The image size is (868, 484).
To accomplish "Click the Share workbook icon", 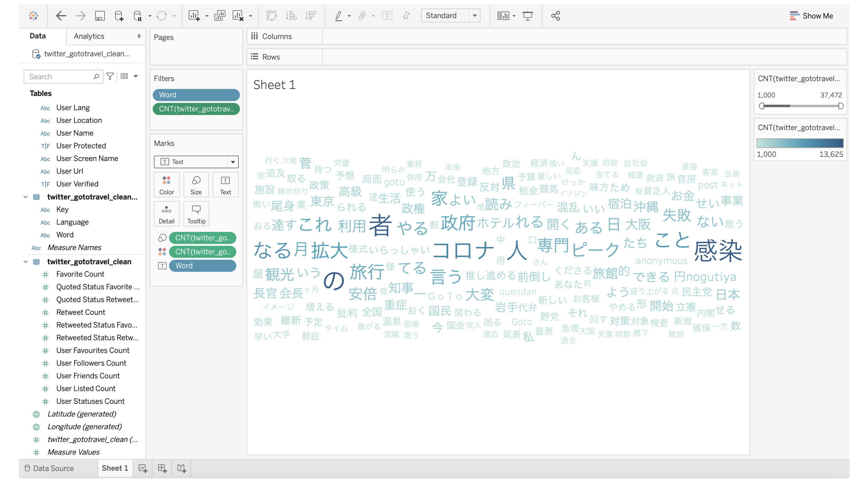I will click(x=556, y=15).
